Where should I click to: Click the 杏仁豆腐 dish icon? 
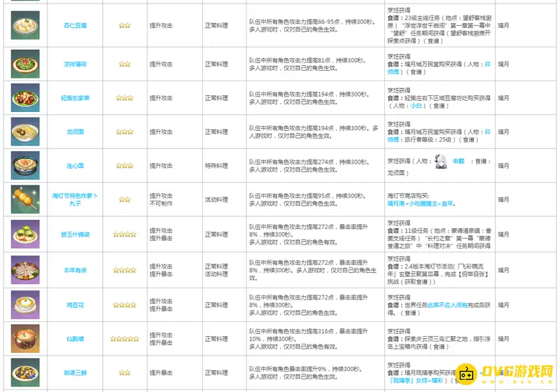pyautogui.click(x=25, y=25)
